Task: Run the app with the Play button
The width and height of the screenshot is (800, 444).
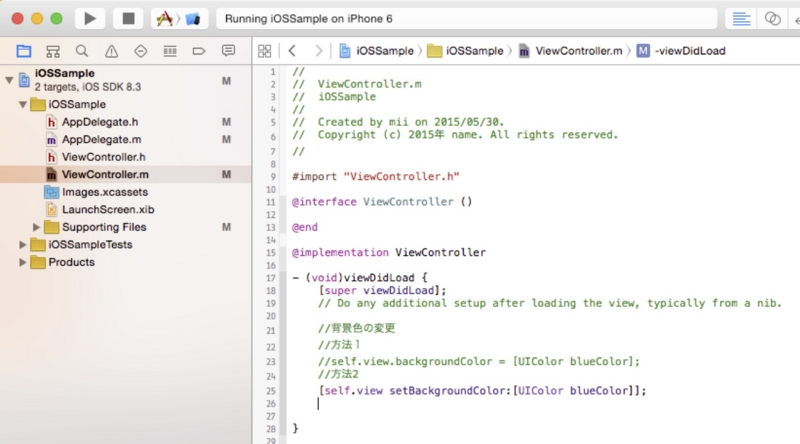Action: click(x=90, y=19)
